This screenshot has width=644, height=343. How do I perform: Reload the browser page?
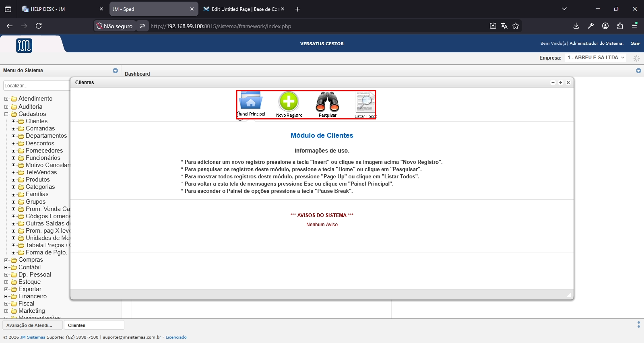pos(39,26)
